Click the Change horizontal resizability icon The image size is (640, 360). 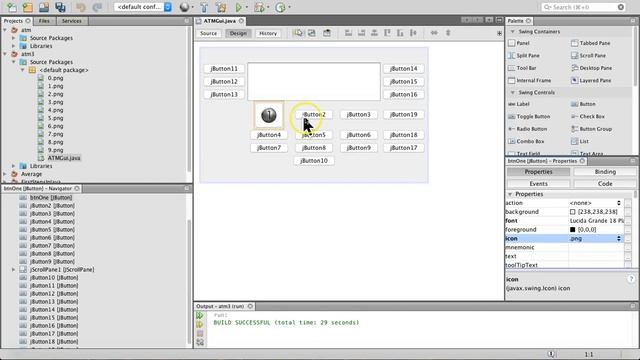[434, 33]
